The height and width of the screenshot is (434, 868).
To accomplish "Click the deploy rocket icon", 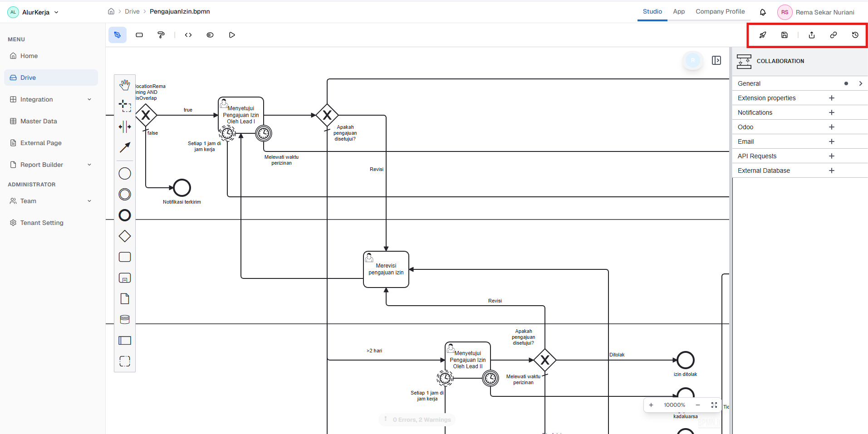I will click(763, 34).
